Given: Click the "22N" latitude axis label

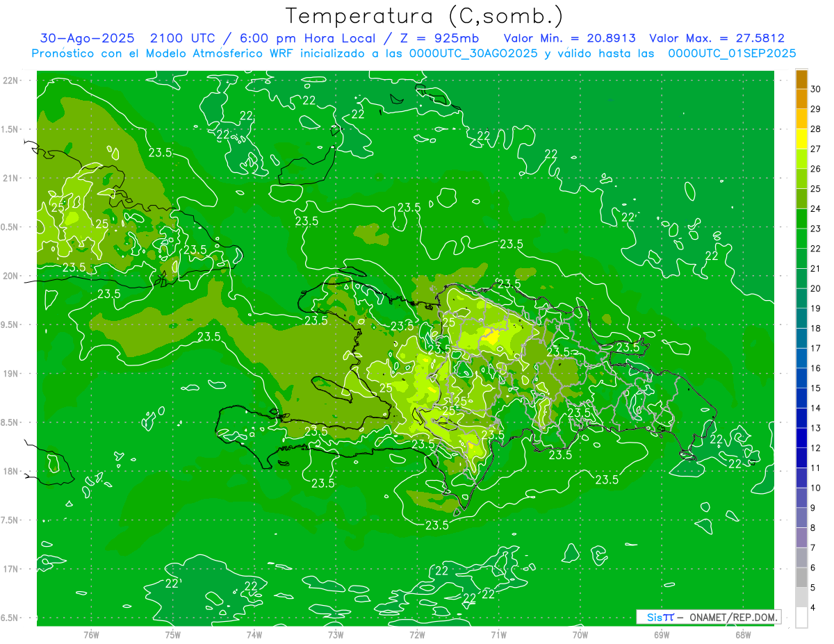Looking at the screenshot, I should [11, 81].
